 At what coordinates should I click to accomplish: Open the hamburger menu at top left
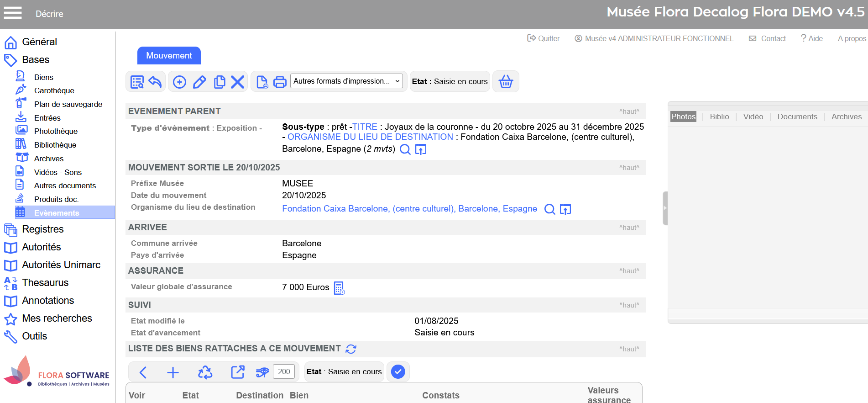pyautogui.click(x=13, y=13)
